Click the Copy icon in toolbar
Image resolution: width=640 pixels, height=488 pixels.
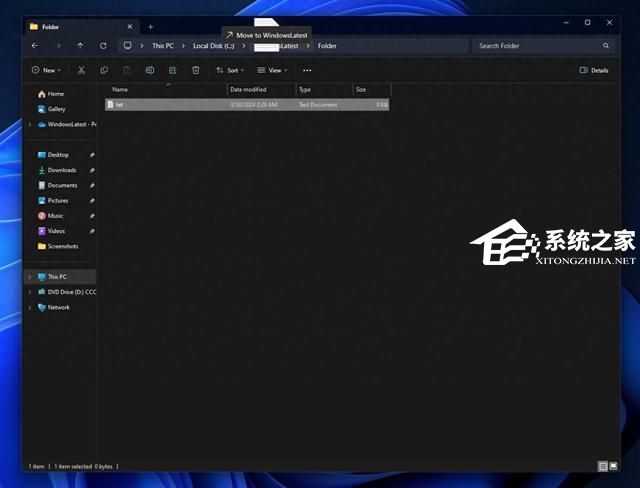[104, 70]
